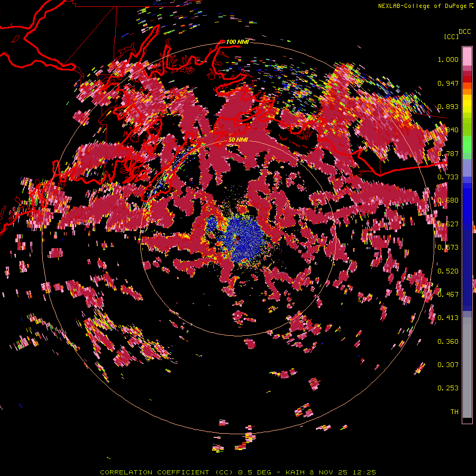Click the Correlation Coefficient caption at the bottom

(x=238, y=472)
